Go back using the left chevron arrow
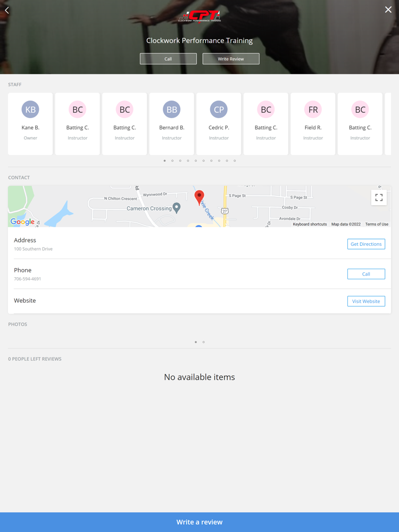This screenshot has width=399, height=532. (x=7, y=10)
